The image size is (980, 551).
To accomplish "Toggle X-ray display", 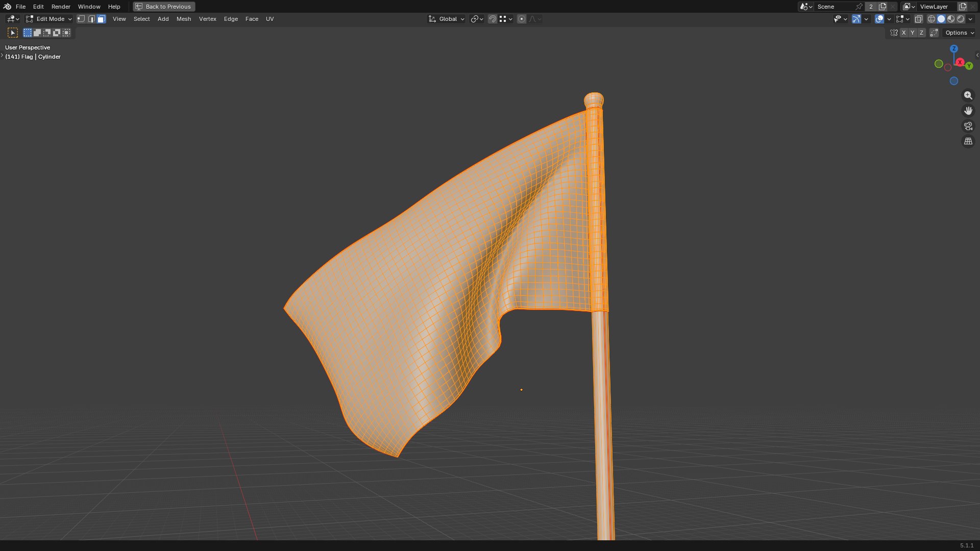I will pos(918,19).
